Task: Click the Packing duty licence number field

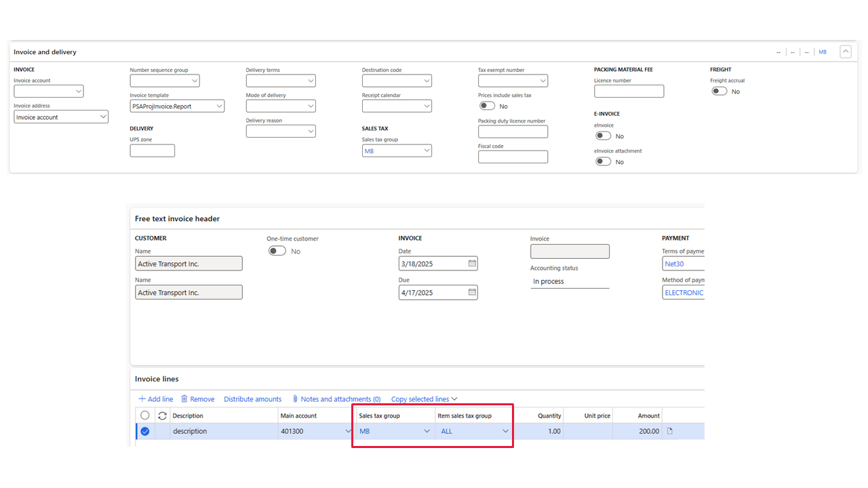Action: click(513, 131)
